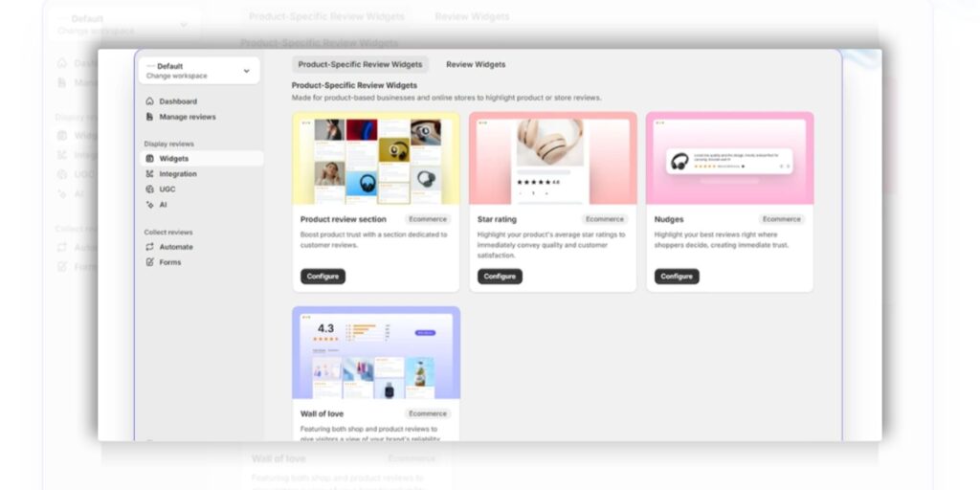Expand the Default workspace dropdown chevron
The height and width of the screenshot is (490, 980).
tap(246, 71)
